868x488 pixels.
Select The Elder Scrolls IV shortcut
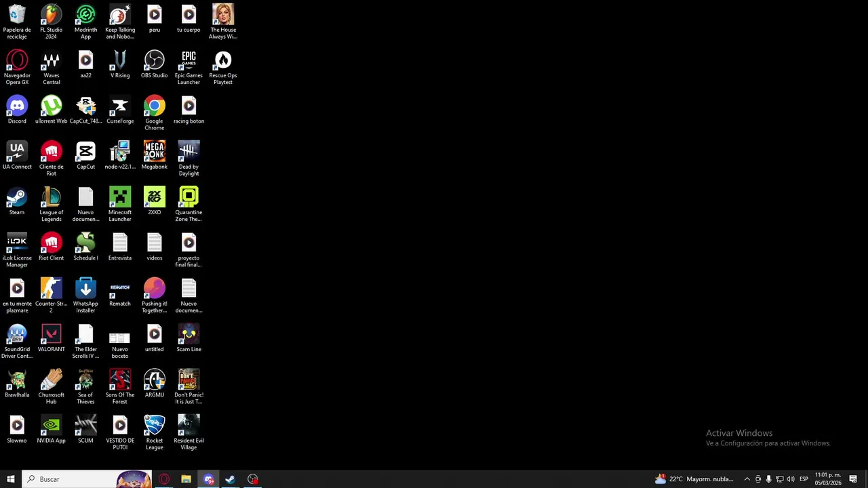(85, 340)
